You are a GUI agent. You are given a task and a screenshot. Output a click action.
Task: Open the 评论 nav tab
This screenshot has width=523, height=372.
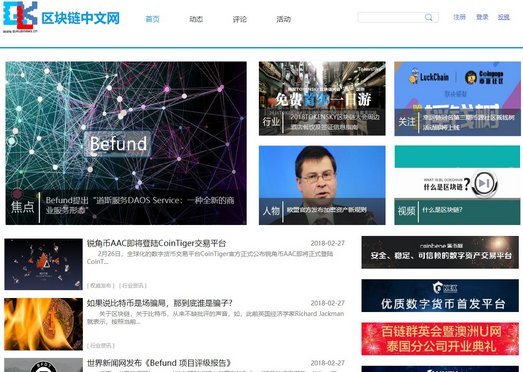click(x=239, y=19)
